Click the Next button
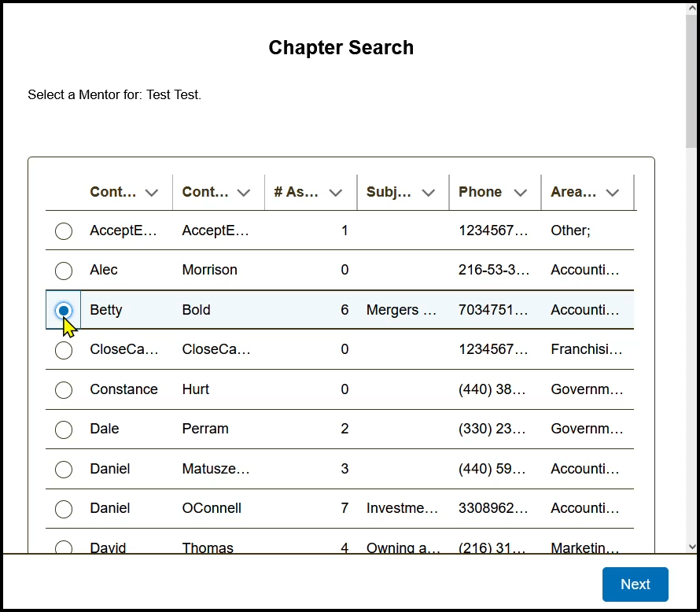The width and height of the screenshot is (700, 612). [635, 584]
